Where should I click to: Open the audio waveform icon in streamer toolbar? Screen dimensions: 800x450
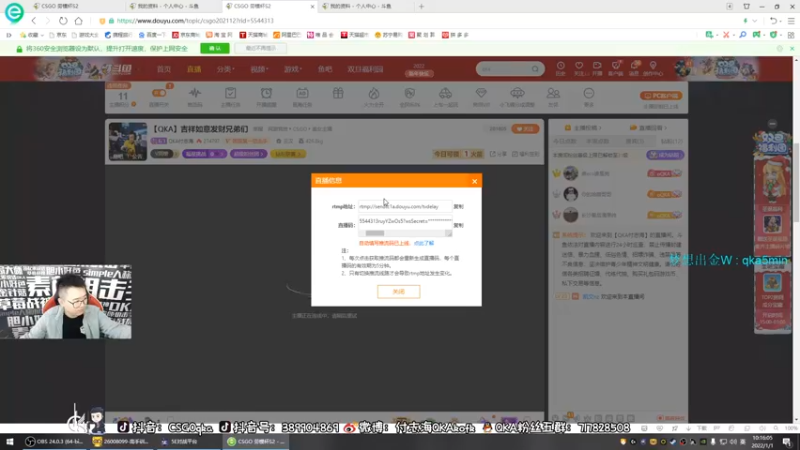[x=195, y=93]
